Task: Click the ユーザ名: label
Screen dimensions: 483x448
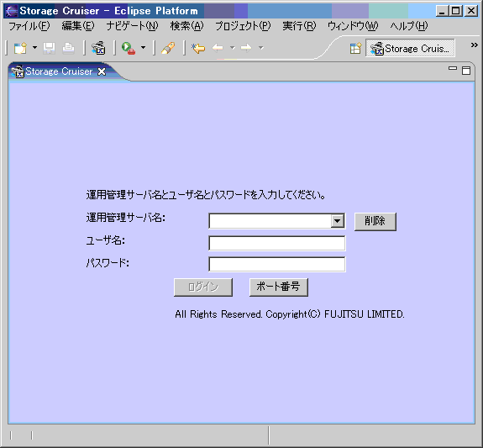Action: click(x=105, y=240)
